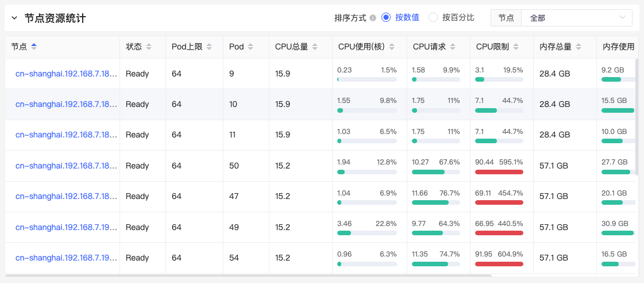
Task: Sort by the 节点 column sort icon
Action: coord(34,47)
